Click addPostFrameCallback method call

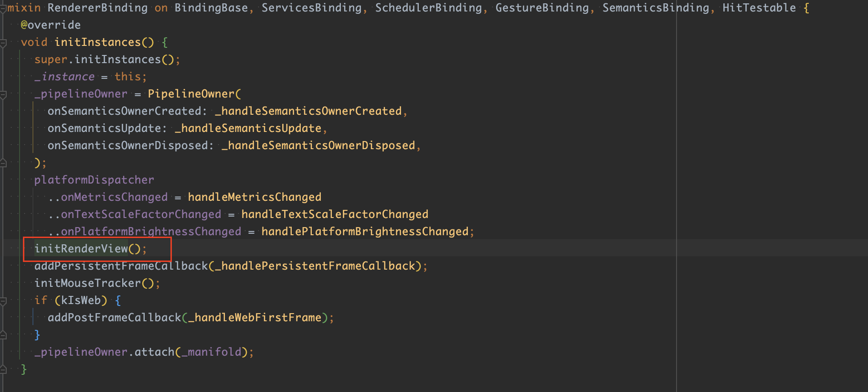tap(114, 317)
